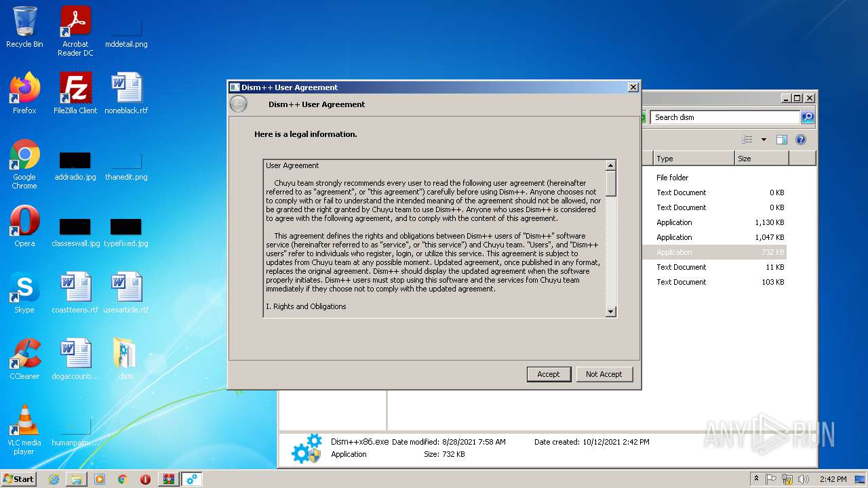Open Acrobat Reader DC desktop shortcut
Viewport: 868px width, 488px height.
[75, 31]
